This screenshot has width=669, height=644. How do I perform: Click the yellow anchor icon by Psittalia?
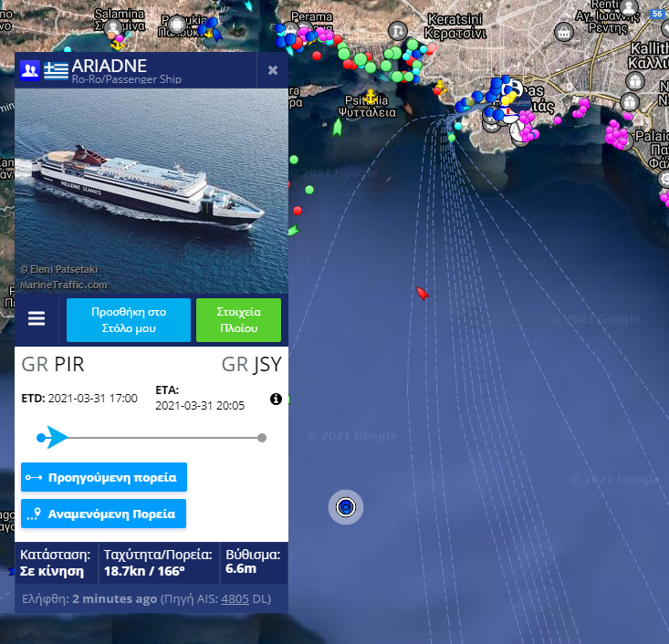[x=371, y=98]
